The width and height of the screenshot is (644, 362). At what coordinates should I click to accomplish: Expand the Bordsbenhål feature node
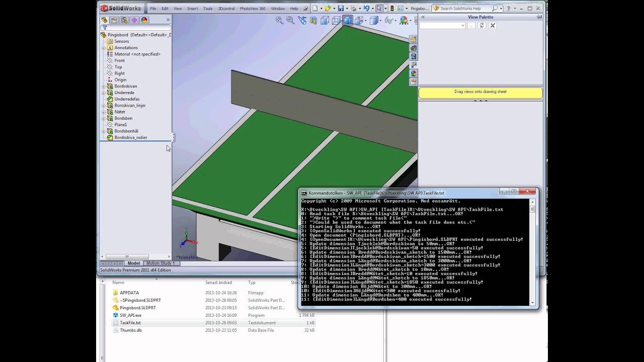[x=103, y=131]
